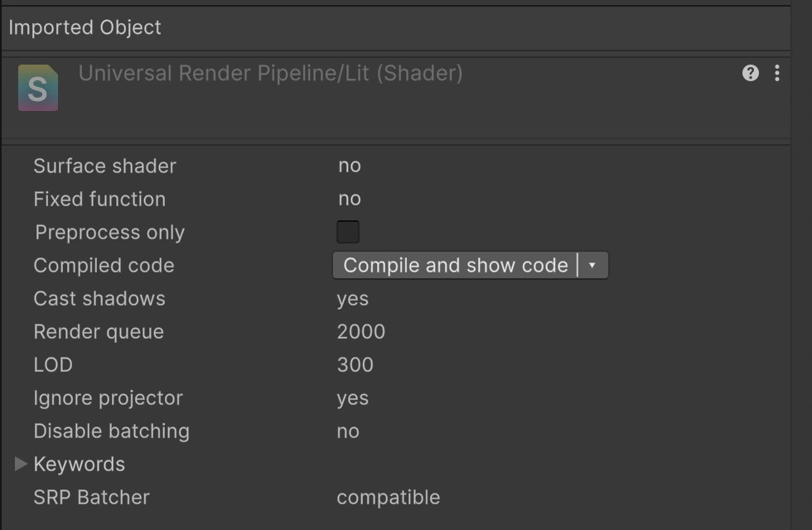Select the Universal Render Pipeline/Lit title
Viewport: 812px width, 530px height.
coord(270,74)
